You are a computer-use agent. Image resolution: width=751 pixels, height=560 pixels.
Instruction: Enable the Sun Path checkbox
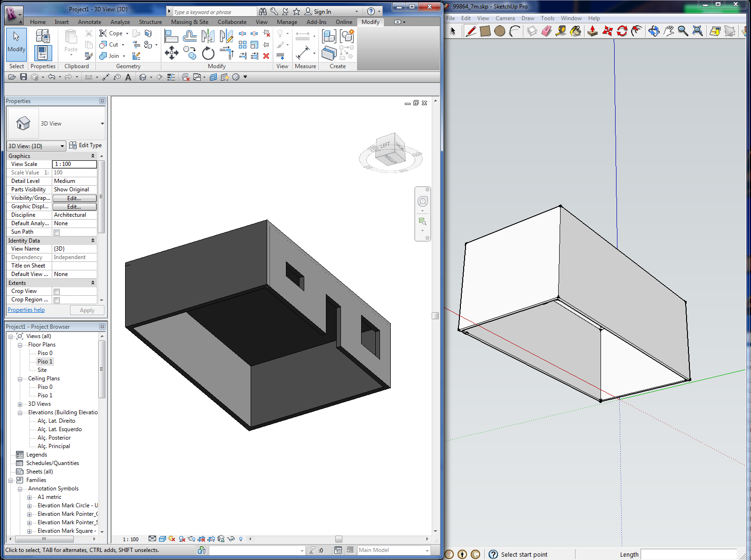57,232
